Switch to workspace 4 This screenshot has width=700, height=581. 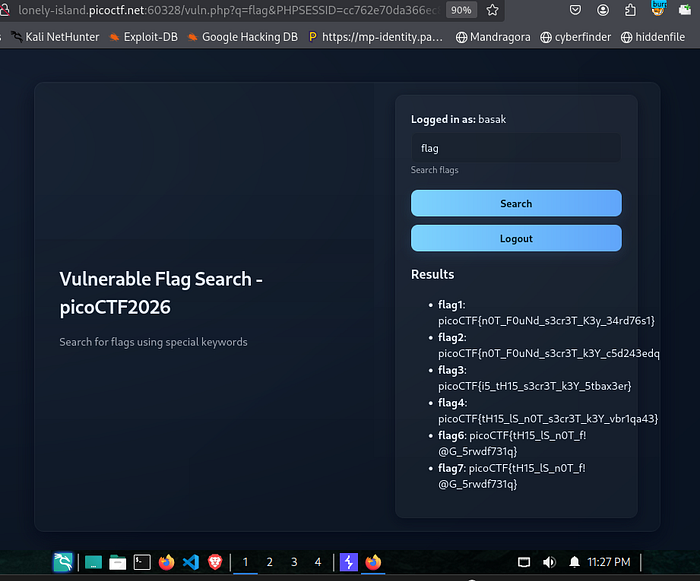pos(318,562)
